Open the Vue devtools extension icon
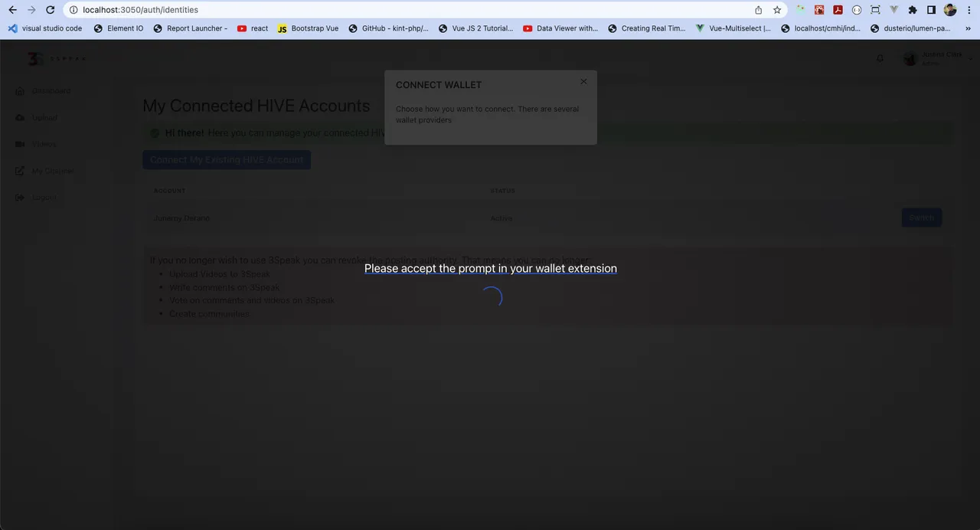This screenshot has width=980, height=530. (893, 10)
